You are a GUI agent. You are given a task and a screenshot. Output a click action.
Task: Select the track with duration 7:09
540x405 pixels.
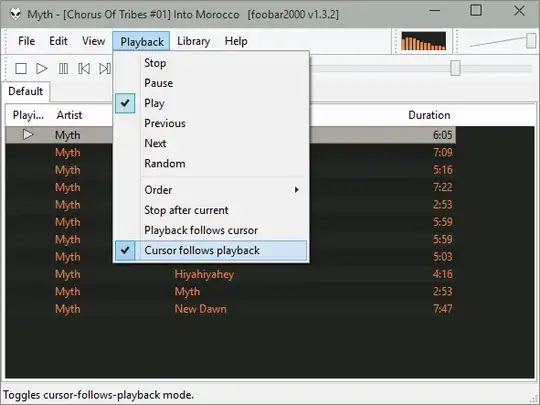(231, 152)
